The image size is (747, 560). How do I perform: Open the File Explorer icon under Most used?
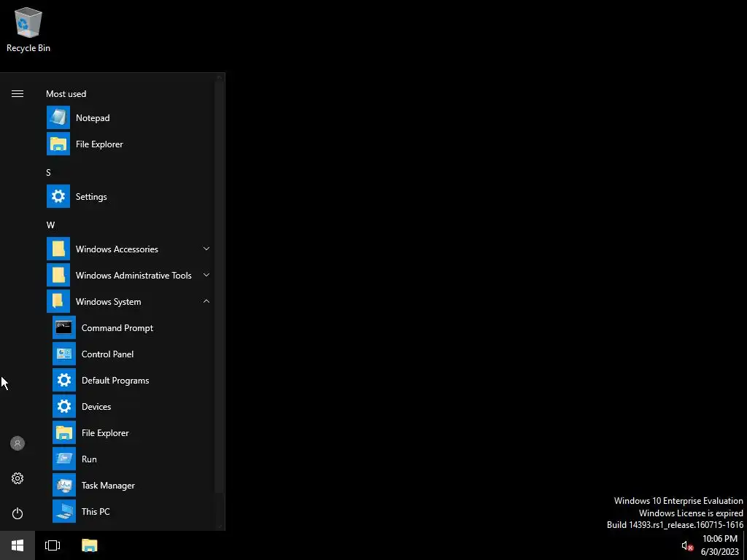tap(58, 144)
